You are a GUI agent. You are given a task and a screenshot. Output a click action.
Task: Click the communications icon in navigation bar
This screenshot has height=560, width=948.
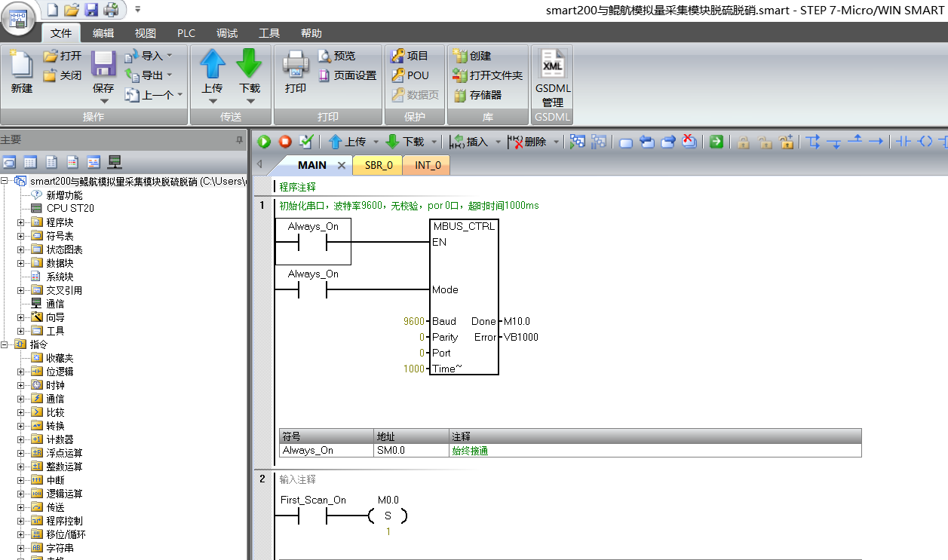[115, 161]
